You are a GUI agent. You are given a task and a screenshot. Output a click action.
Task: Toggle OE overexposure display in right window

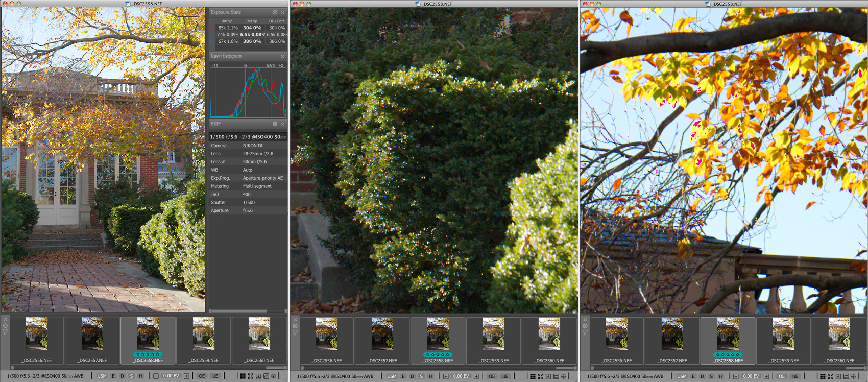click(781, 376)
